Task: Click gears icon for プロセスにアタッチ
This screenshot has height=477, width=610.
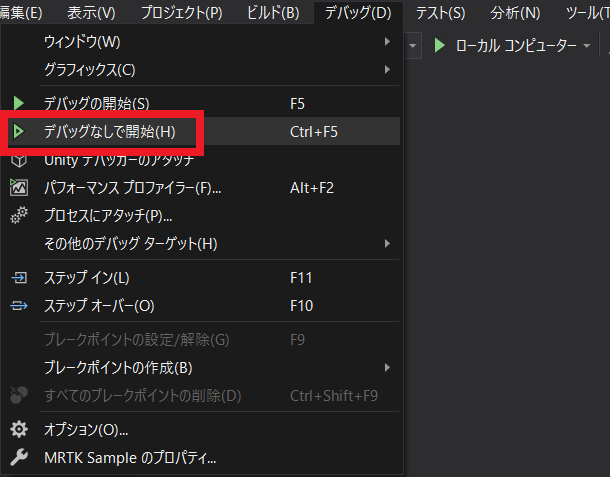Action: pos(19,215)
